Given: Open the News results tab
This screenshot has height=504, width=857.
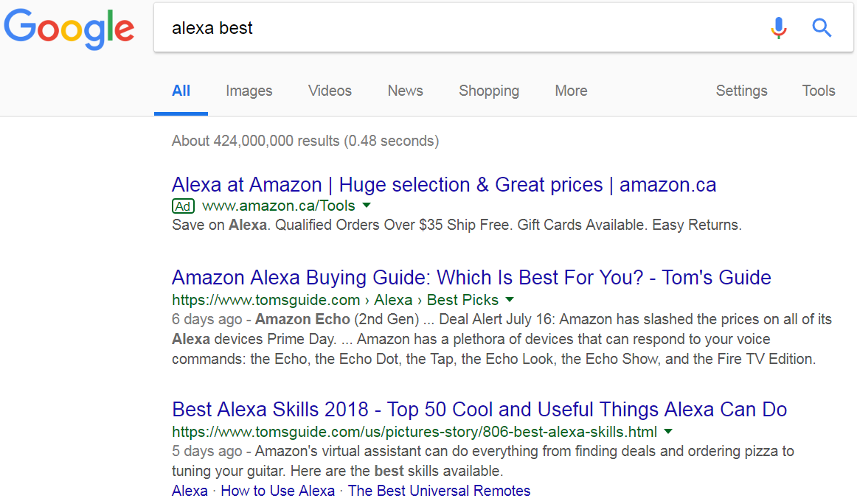Looking at the screenshot, I should pyautogui.click(x=405, y=91).
